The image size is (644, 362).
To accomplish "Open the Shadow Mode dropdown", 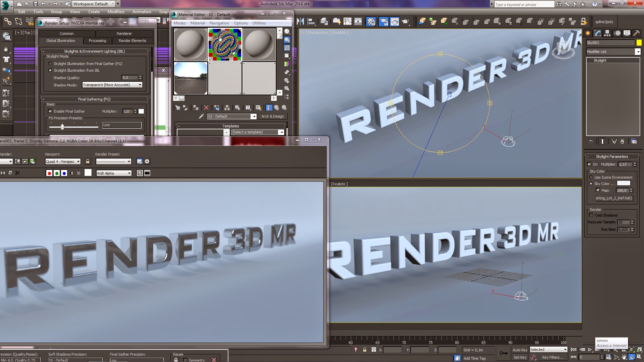I will (112, 85).
